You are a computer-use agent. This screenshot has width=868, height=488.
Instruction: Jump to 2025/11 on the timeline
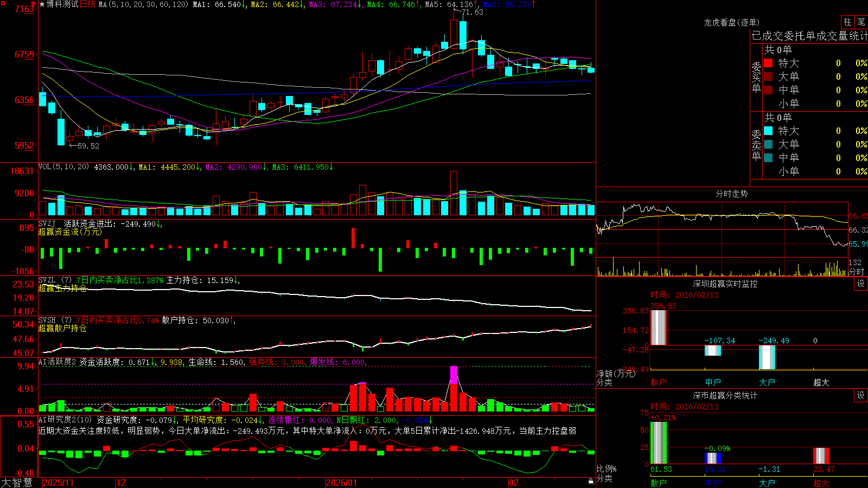pos(58,483)
